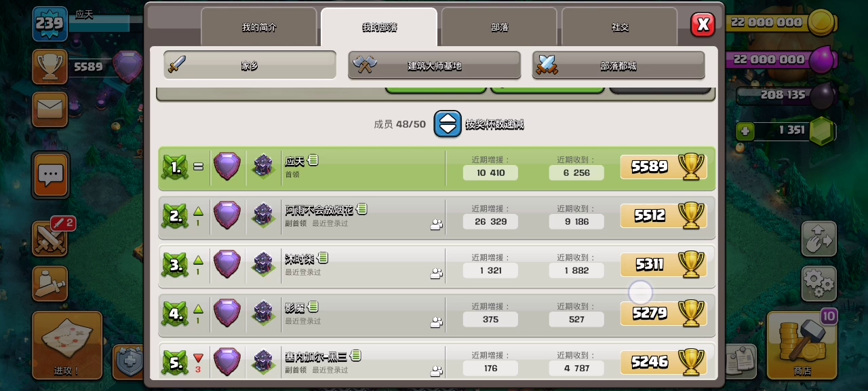Open the mail envelope icon
The image size is (868, 391).
point(50,109)
